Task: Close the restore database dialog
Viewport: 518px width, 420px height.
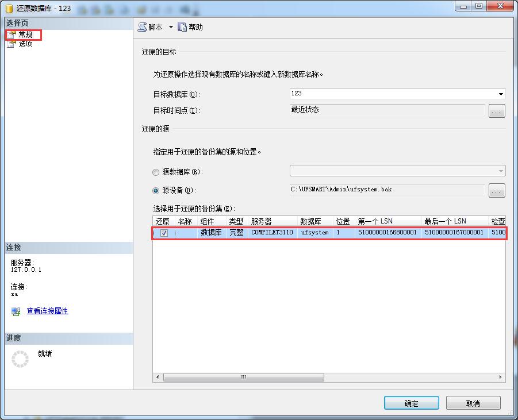Action: pos(500,6)
